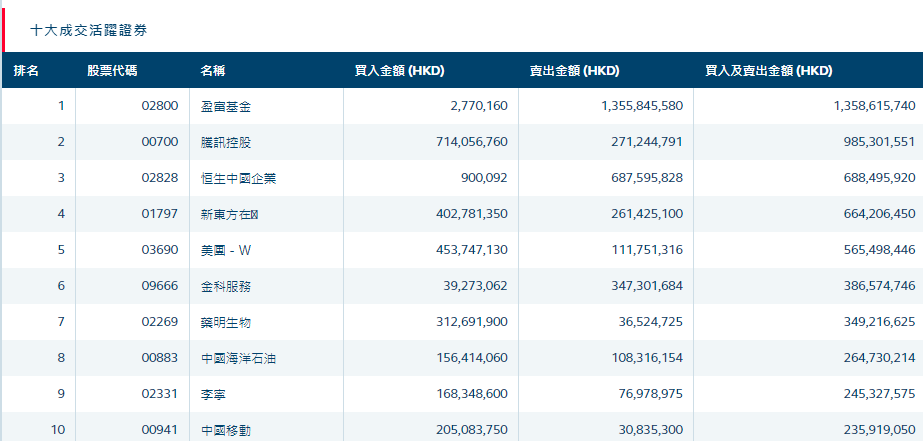Click total amount 985,301,551
Screen dimensions: 923x441
pos(880,142)
